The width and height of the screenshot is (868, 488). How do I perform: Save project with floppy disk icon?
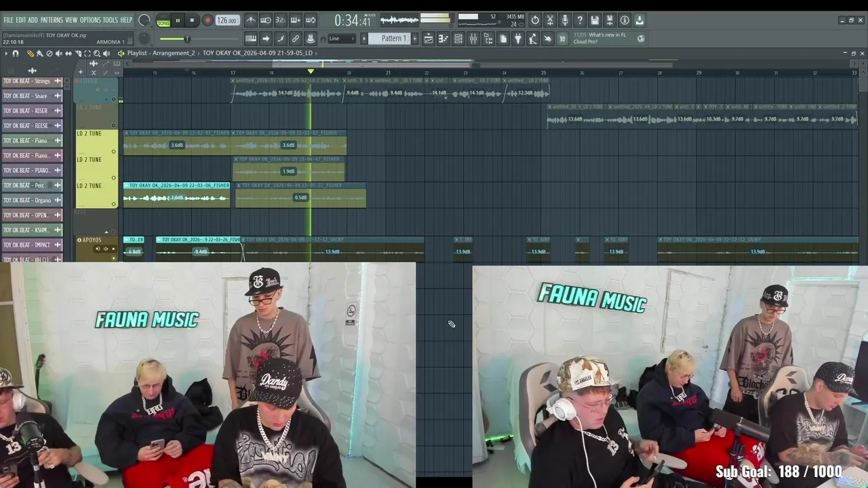coord(595,20)
